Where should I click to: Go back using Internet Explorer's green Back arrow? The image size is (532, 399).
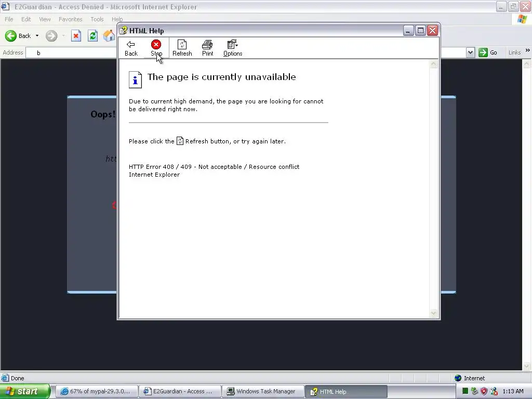tap(11, 36)
